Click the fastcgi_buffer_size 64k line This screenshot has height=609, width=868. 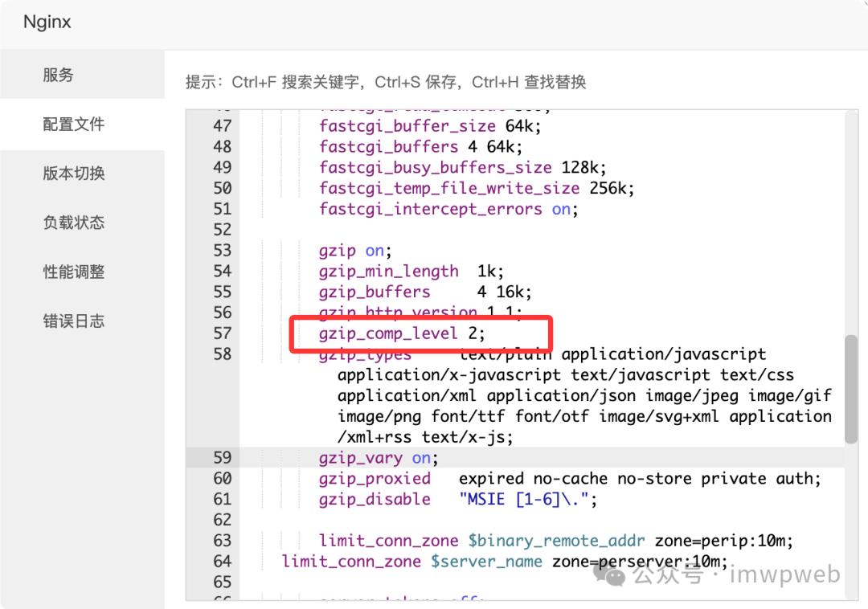[x=430, y=126]
